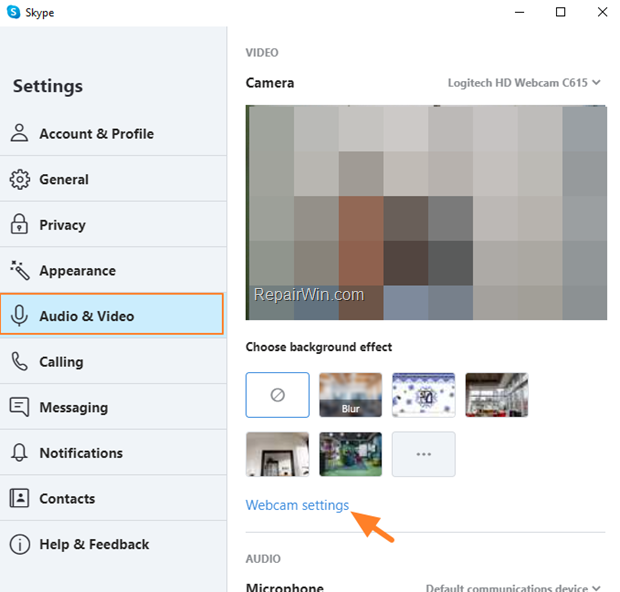The height and width of the screenshot is (592, 620).
Task: Open the Calling settings
Action: click(113, 361)
